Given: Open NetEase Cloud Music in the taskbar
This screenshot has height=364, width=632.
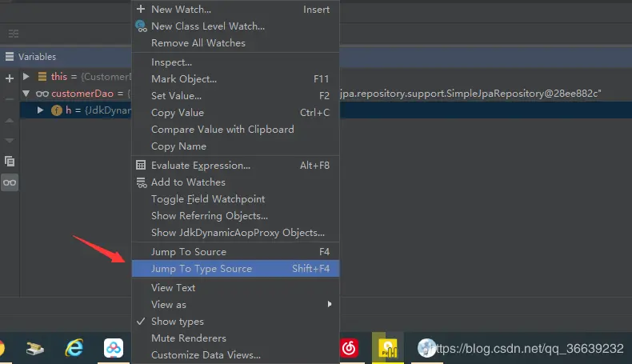Looking at the screenshot, I should tap(349, 348).
